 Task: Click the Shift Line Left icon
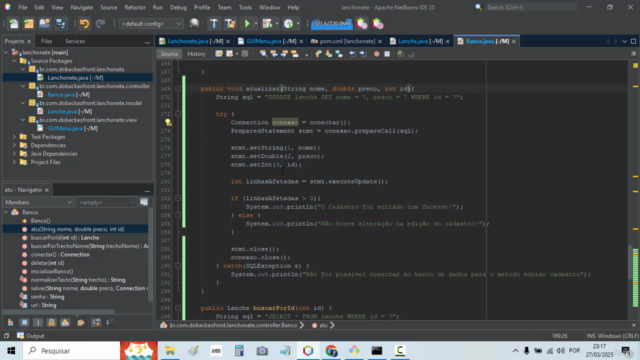(352, 54)
